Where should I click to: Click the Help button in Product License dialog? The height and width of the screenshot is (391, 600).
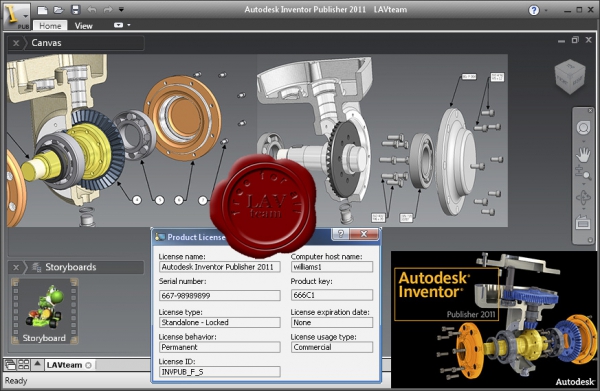point(341,234)
